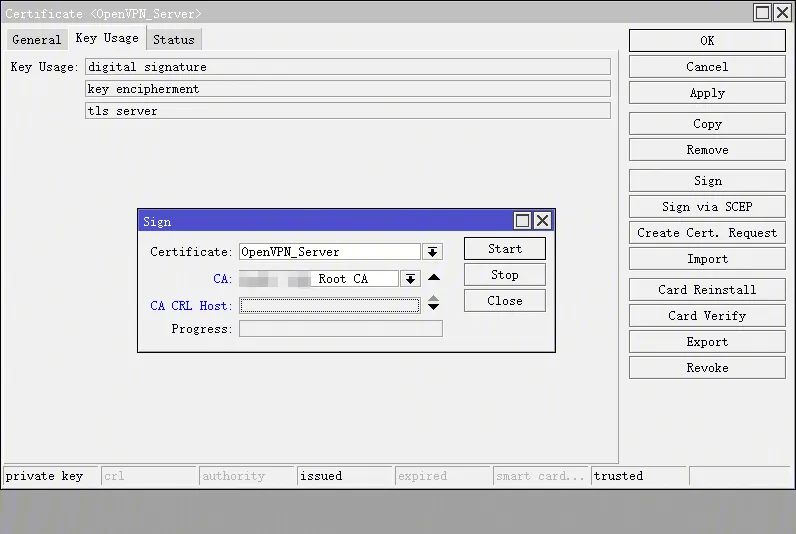Focus the CA CRL Host input field
Screen dimensions: 796x534
329,306
